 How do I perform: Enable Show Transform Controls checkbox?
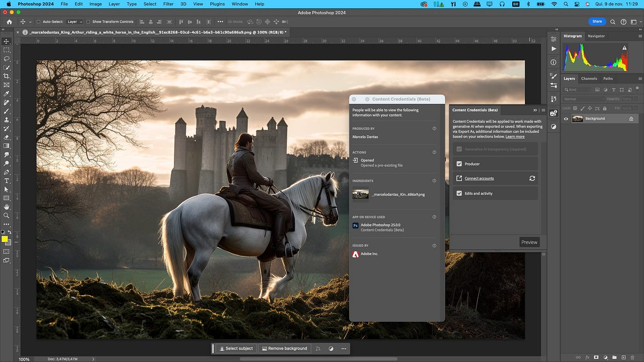88,22
